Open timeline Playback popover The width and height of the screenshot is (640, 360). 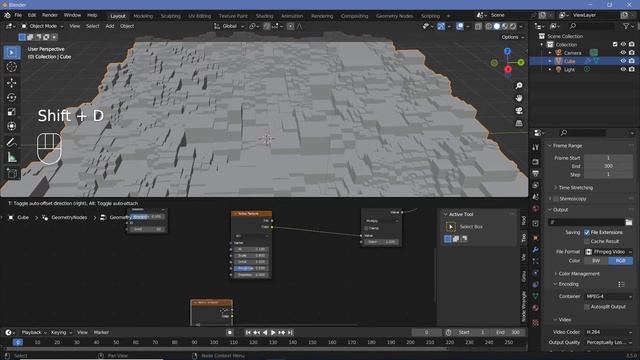tap(33, 332)
